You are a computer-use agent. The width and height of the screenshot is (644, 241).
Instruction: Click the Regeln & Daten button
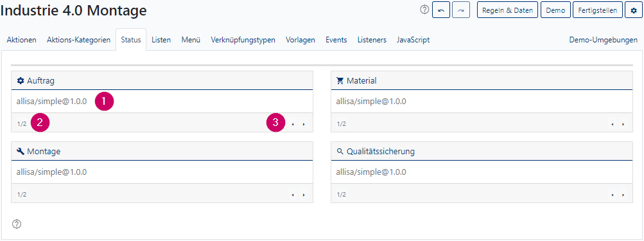[508, 10]
